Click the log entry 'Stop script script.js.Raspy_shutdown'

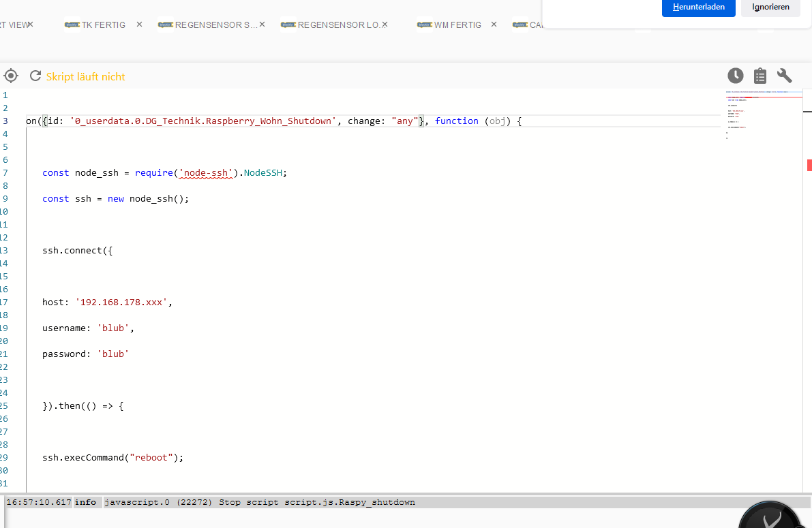317,502
